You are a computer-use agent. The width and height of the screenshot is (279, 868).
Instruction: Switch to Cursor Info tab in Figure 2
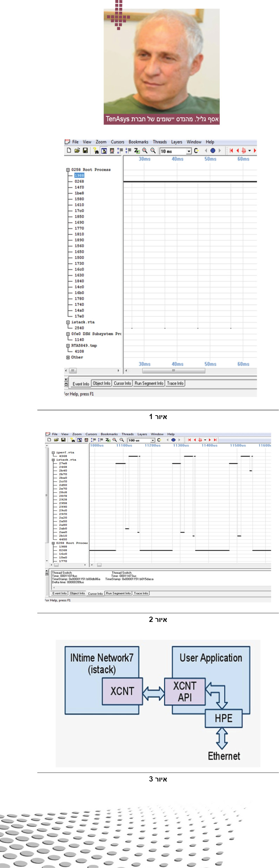coord(95,593)
